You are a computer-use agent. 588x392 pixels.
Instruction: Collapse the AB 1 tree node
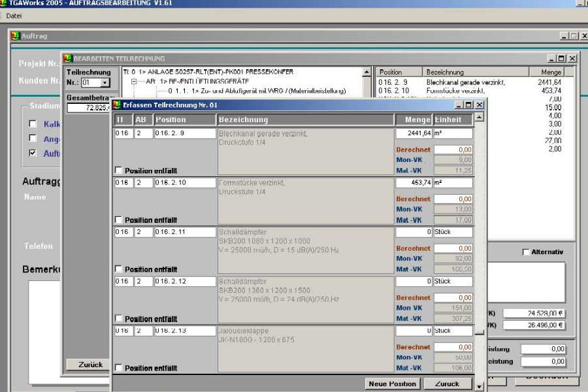[x=135, y=82]
